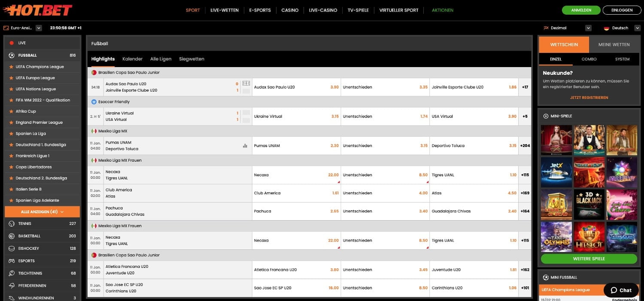This screenshot has width=644, height=301.
Task: Click the Esoccer Friendly league icon
Action: pos(94,102)
